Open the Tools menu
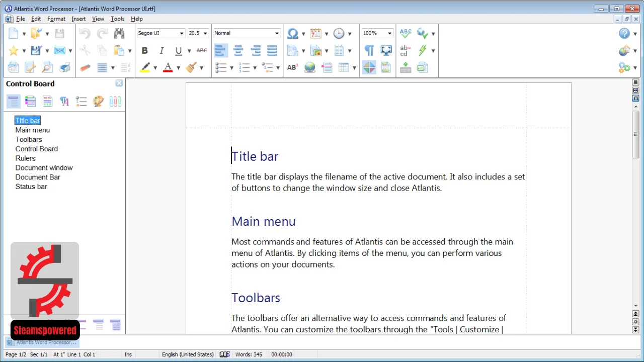 coord(118,19)
